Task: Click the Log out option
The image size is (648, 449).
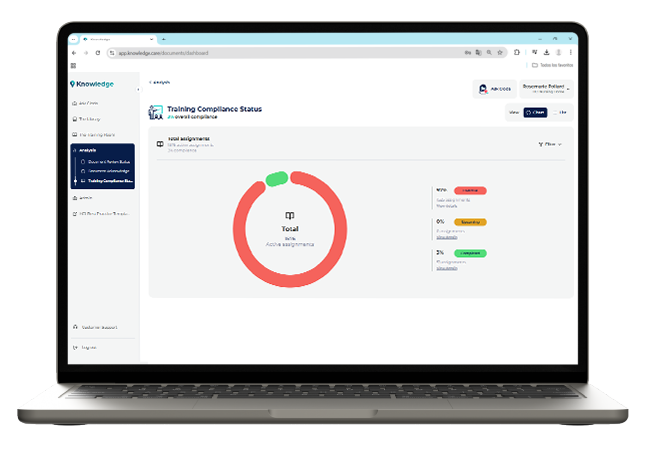Action: pyautogui.click(x=88, y=347)
